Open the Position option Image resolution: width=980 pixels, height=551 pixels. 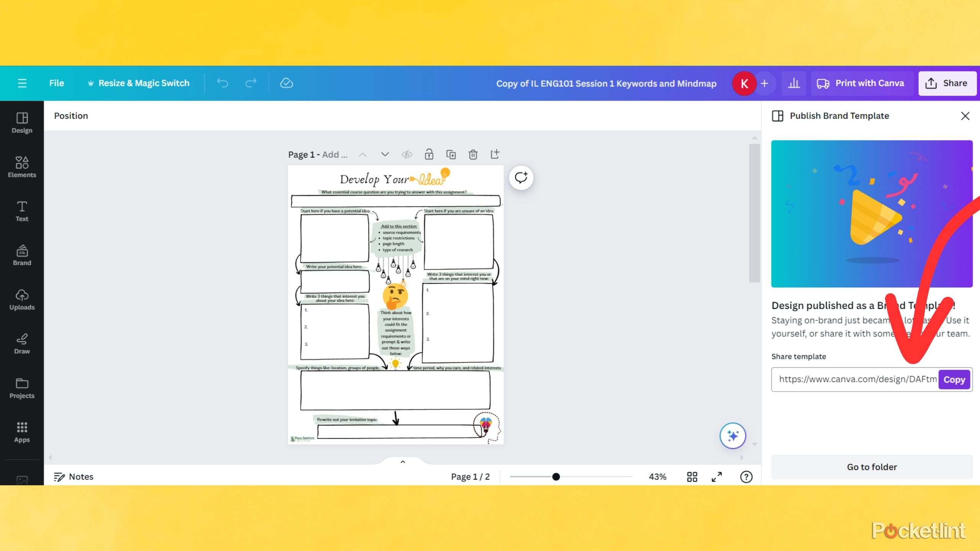(x=71, y=116)
